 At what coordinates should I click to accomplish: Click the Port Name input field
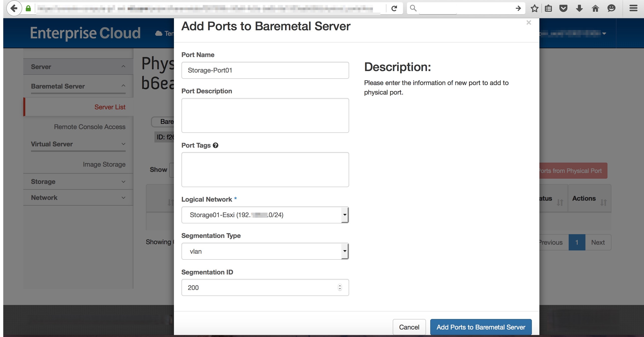[265, 70]
